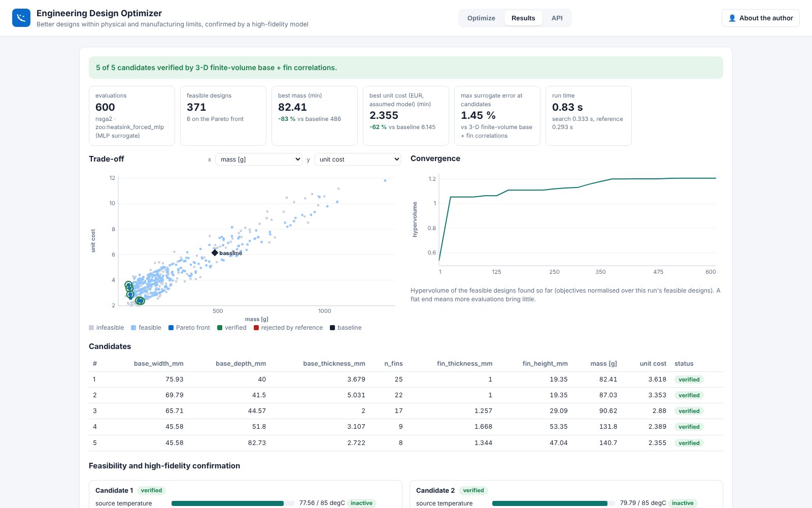Click the green verified legend swatch

220,328
